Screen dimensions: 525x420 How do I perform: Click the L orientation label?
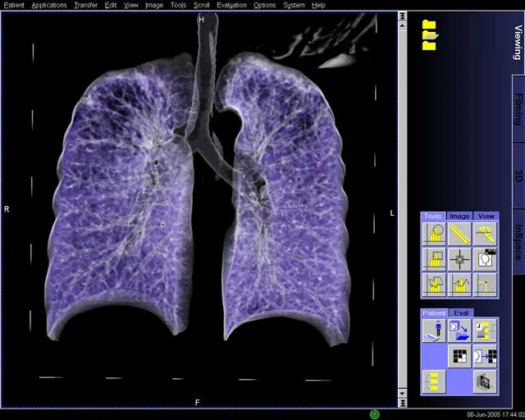point(392,213)
